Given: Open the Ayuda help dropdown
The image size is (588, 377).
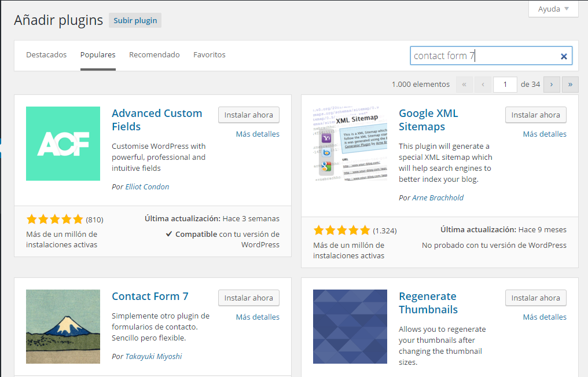Looking at the screenshot, I should point(553,9).
